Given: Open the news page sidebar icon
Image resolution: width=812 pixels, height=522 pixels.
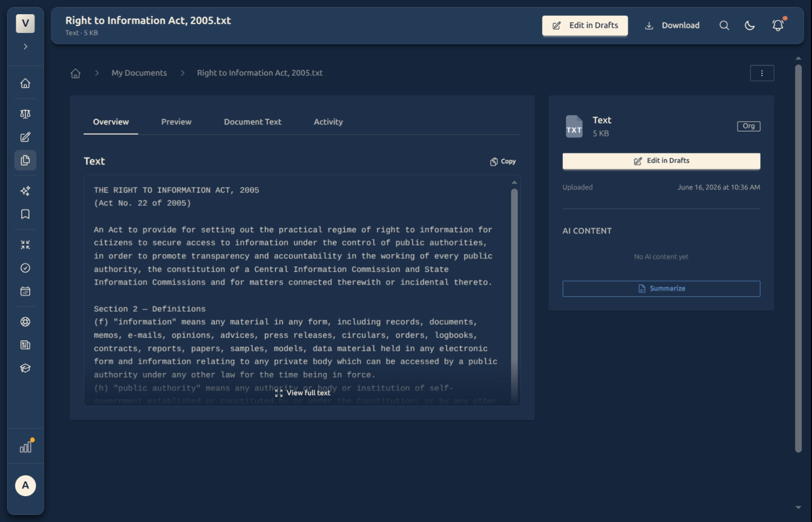Looking at the screenshot, I should 25,345.
